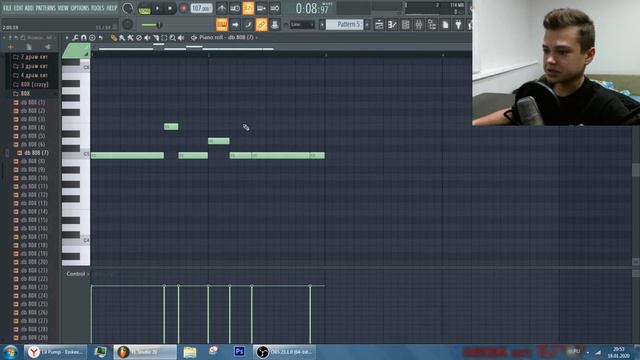The height and width of the screenshot is (360, 640).
Task: Click the master pitch knob
Action: coord(127,24)
